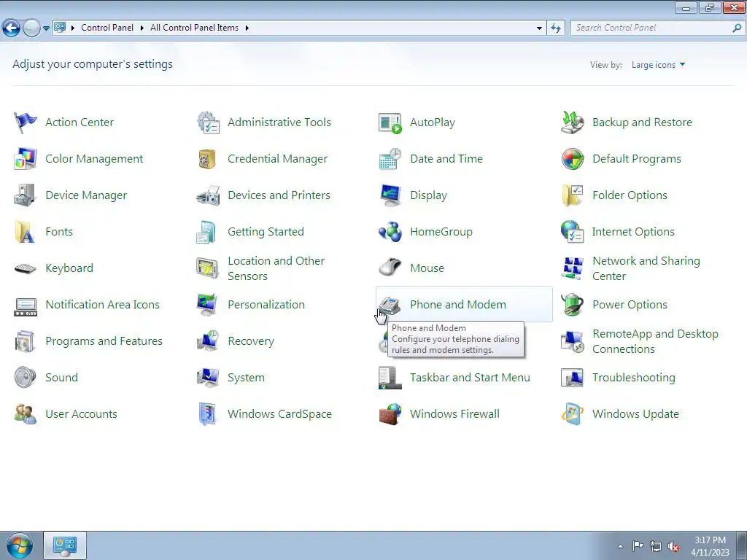Open the Fonts folder icon
The width and height of the screenshot is (747, 560).
pos(25,232)
